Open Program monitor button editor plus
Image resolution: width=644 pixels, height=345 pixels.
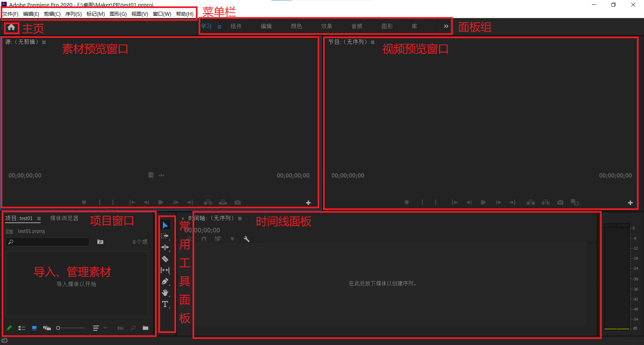point(630,203)
